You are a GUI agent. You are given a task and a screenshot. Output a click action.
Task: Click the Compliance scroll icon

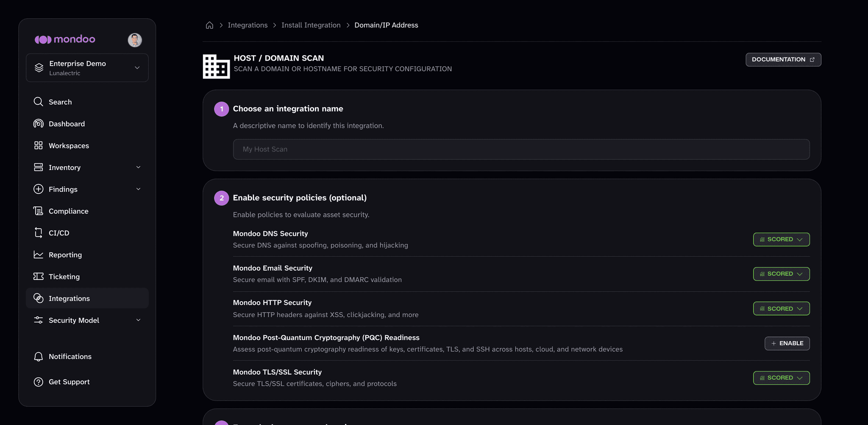click(x=39, y=211)
